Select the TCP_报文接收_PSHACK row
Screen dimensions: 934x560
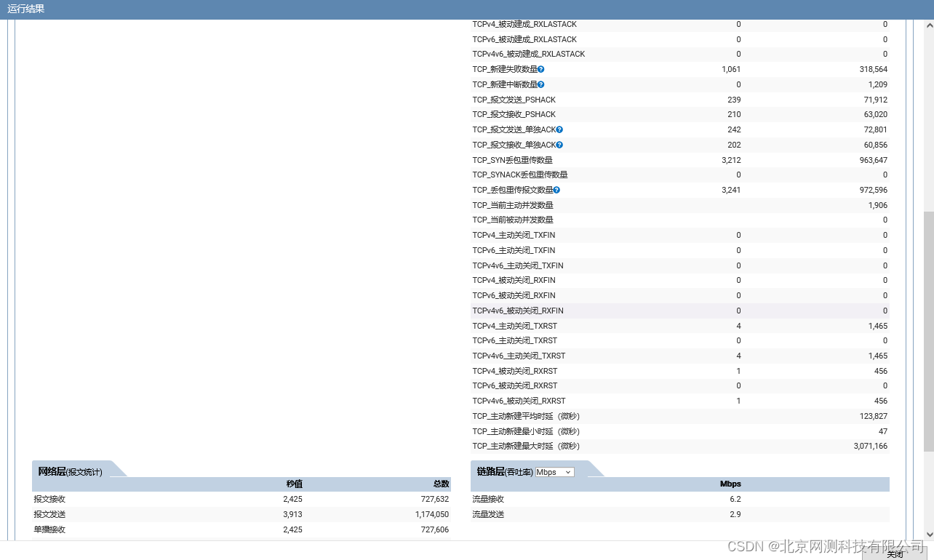click(680, 114)
